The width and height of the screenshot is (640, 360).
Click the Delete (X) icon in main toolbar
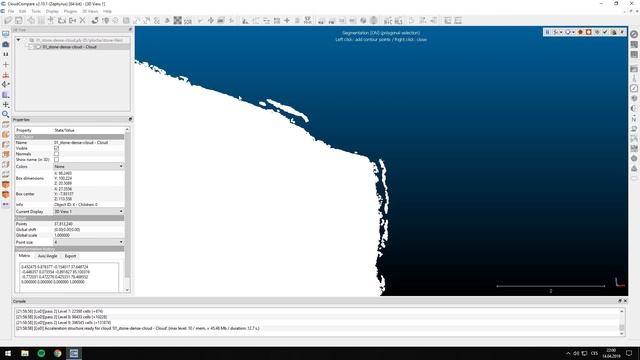coord(83,20)
